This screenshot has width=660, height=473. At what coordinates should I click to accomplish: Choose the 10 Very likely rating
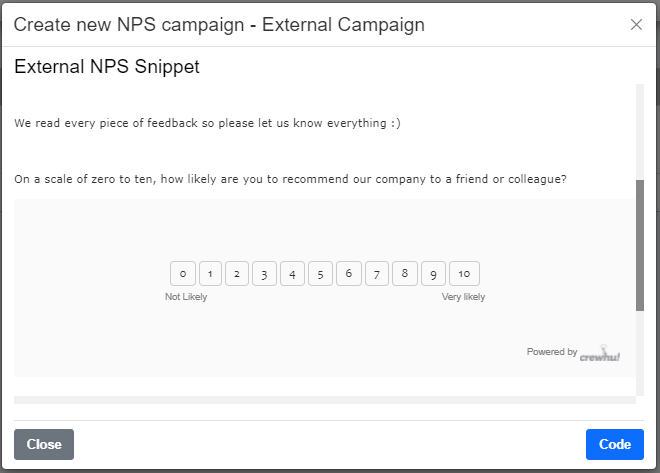(x=464, y=274)
